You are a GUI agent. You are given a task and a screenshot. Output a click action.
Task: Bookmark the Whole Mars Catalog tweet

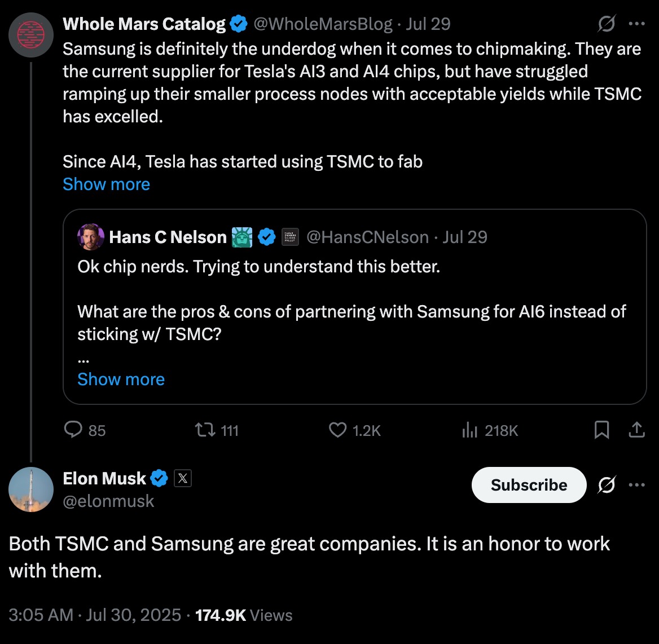tap(601, 430)
